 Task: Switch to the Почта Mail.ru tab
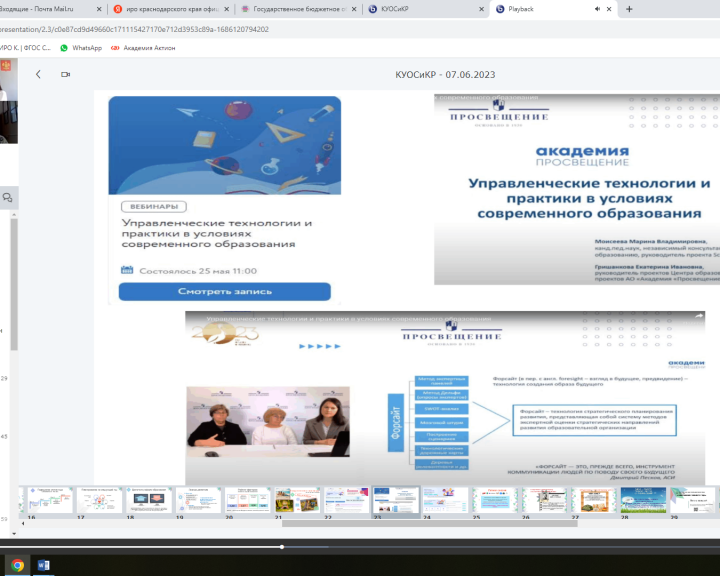(x=50, y=9)
